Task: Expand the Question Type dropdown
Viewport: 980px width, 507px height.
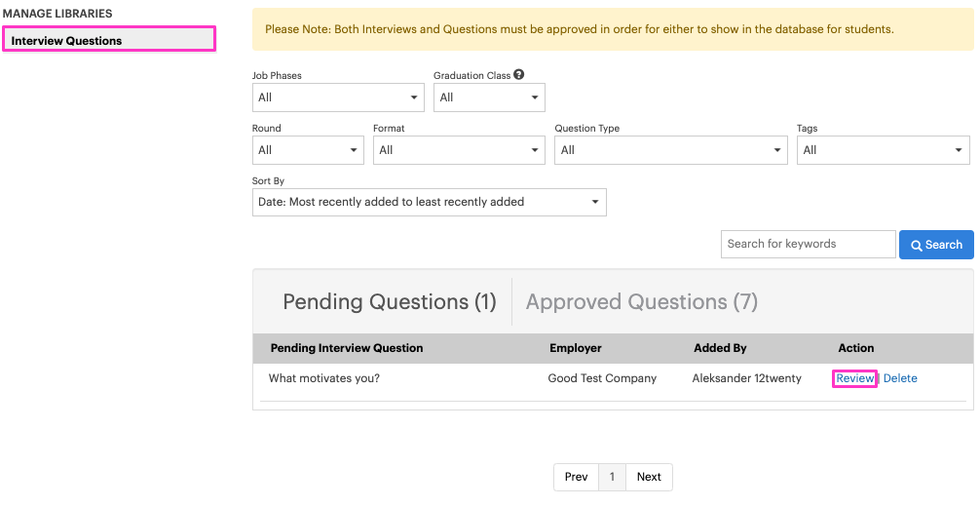Action: pos(670,150)
